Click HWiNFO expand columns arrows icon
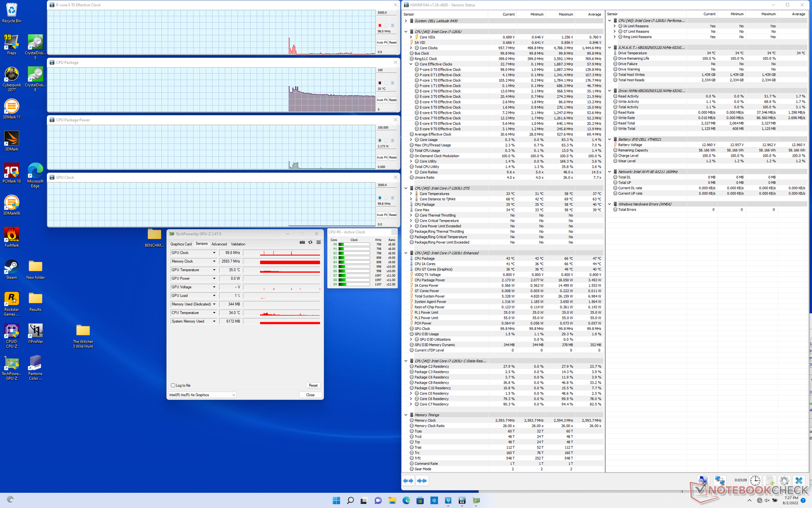812x508 pixels. coord(408,480)
